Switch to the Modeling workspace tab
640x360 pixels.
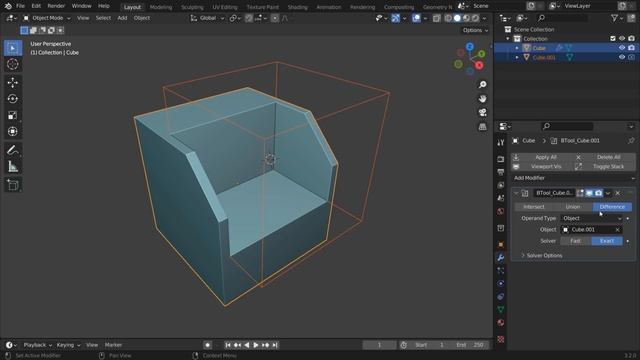point(161,7)
